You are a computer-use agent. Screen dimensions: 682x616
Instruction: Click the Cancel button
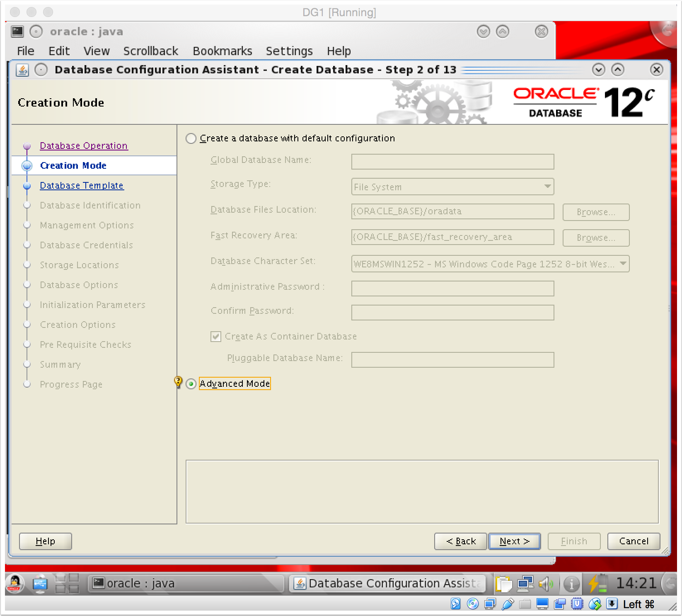[634, 541]
